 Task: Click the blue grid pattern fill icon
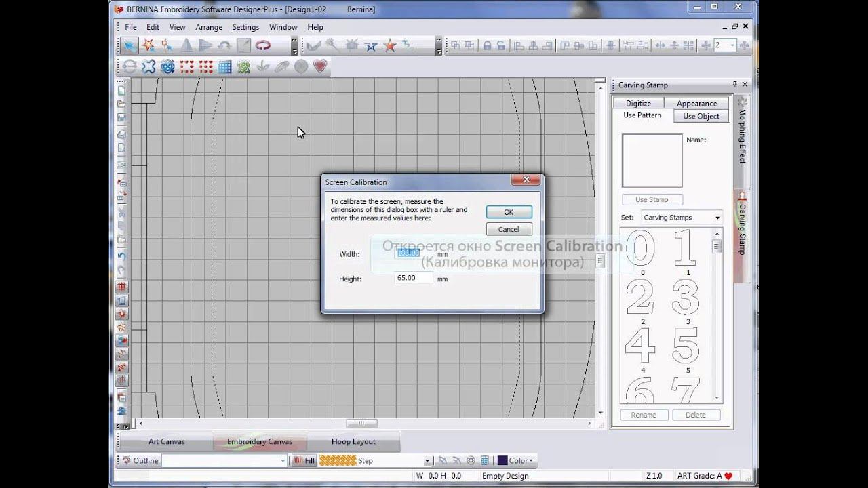point(225,66)
